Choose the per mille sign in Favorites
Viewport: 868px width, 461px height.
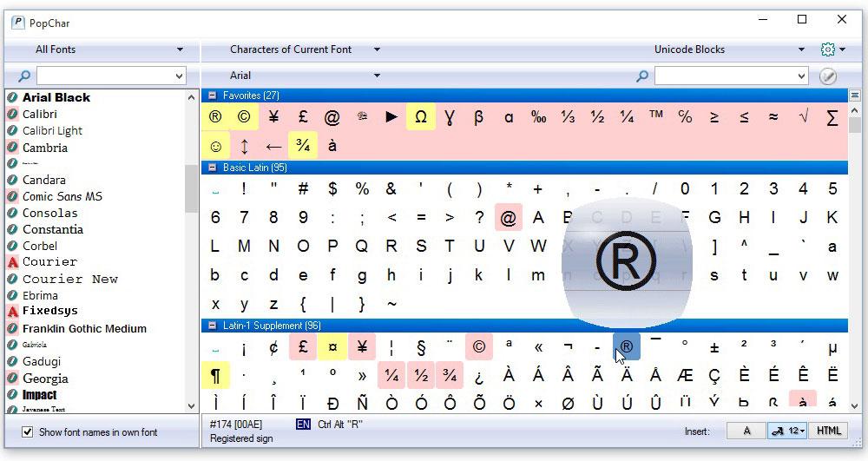click(538, 117)
